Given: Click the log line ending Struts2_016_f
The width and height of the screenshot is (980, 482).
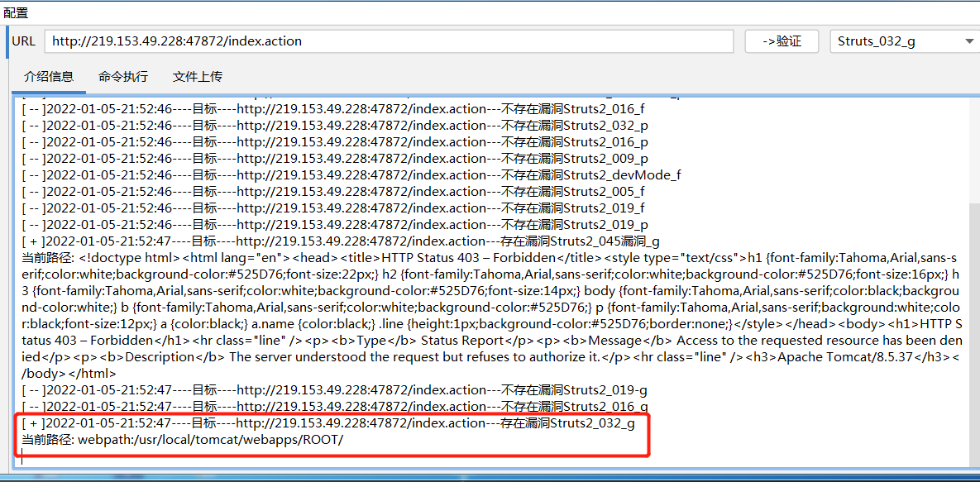Looking at the screenshot, I should click(332, 109).
